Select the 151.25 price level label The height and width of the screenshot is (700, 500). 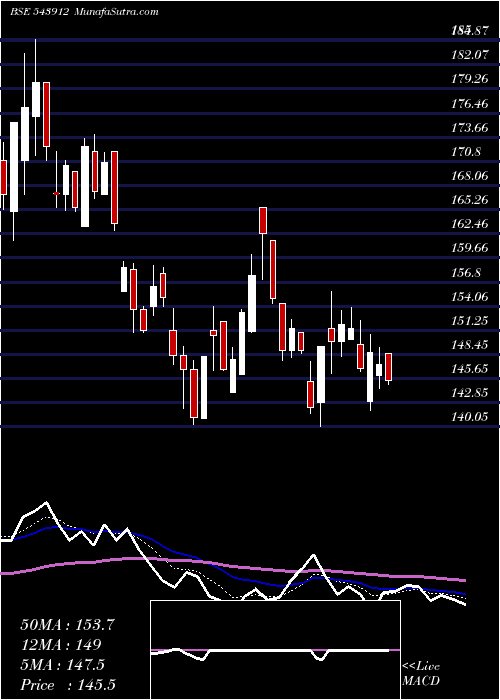click(x=469, y=321)
